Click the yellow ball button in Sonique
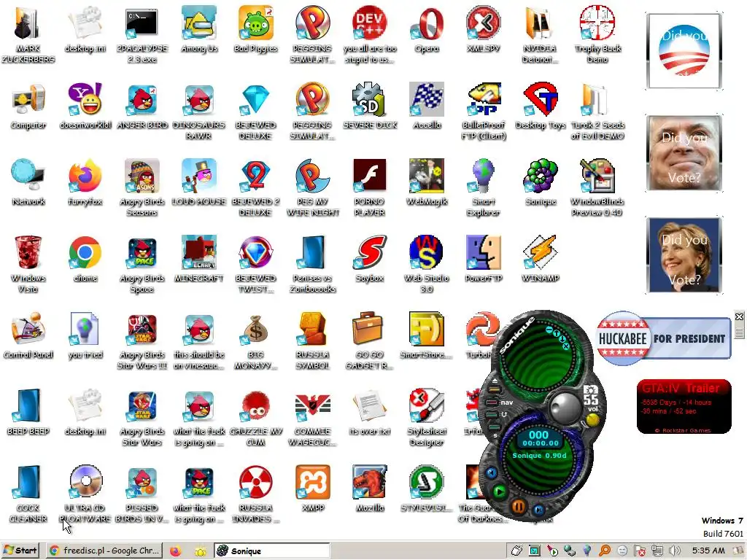The height and width of the screenshot is (560, 747). click(x=592, y=420)
